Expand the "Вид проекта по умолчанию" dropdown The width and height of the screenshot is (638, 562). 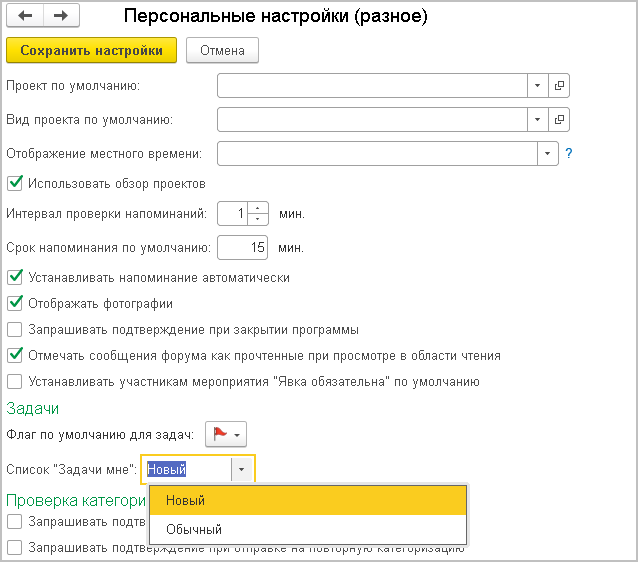click(x=537, y=120)
